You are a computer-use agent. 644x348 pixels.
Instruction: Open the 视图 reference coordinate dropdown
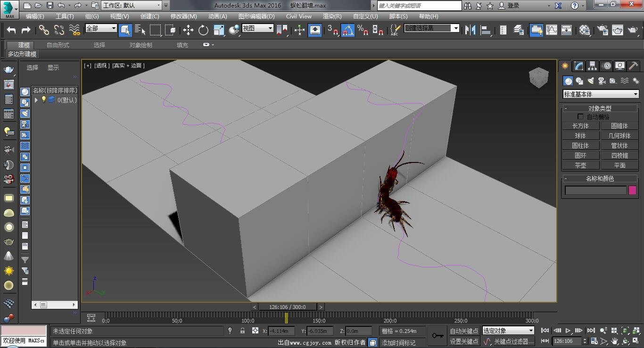click(257, 28)
